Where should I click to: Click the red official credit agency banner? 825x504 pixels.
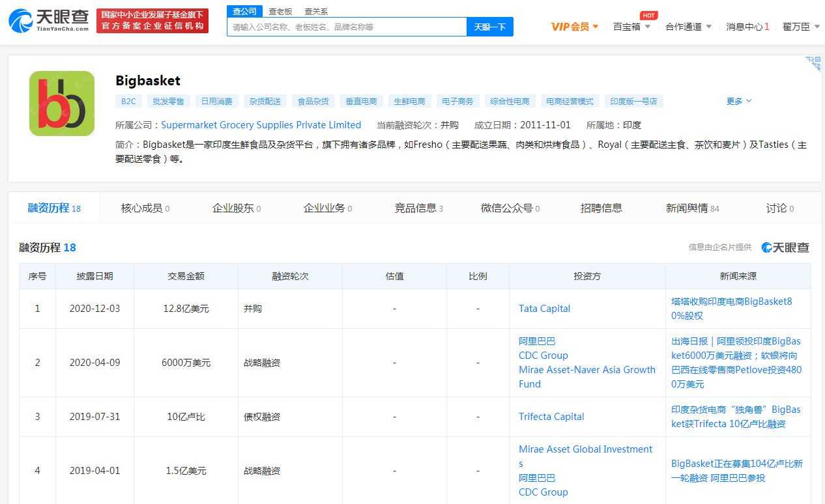click(152, 21)
